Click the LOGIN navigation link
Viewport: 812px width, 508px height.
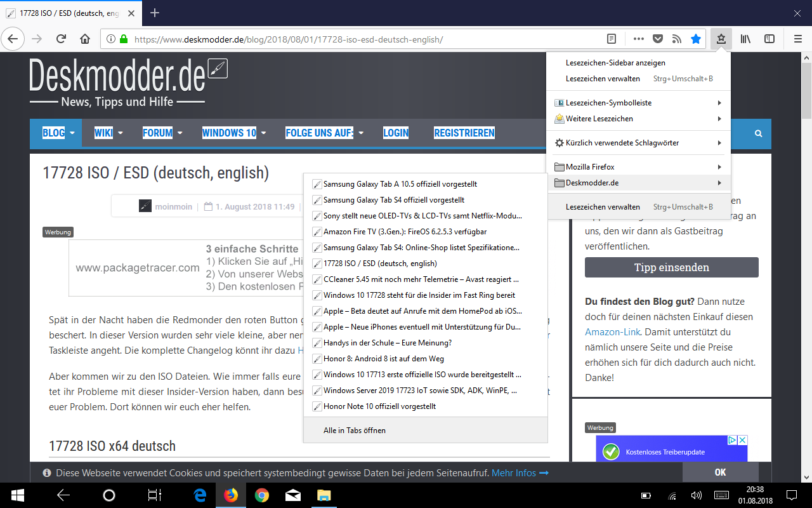pyautogui.click(x=396, y=133)
